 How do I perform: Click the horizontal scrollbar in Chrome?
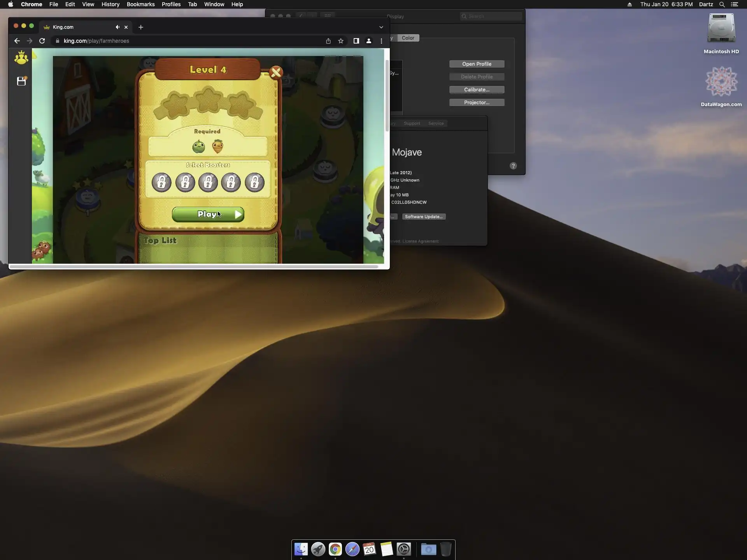click(193, 266)
